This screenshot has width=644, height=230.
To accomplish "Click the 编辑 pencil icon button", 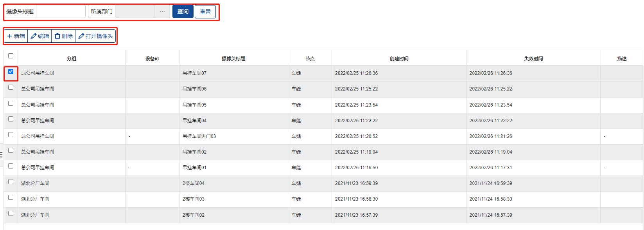I will point(40,36).
